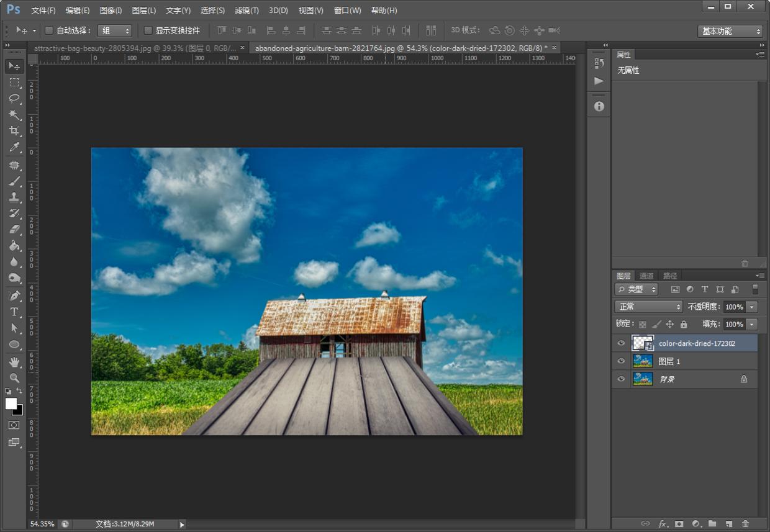This screenshot has width=770, height=532.
Task: Open the Layers panel flyout menu
Action: pos(761,276)
